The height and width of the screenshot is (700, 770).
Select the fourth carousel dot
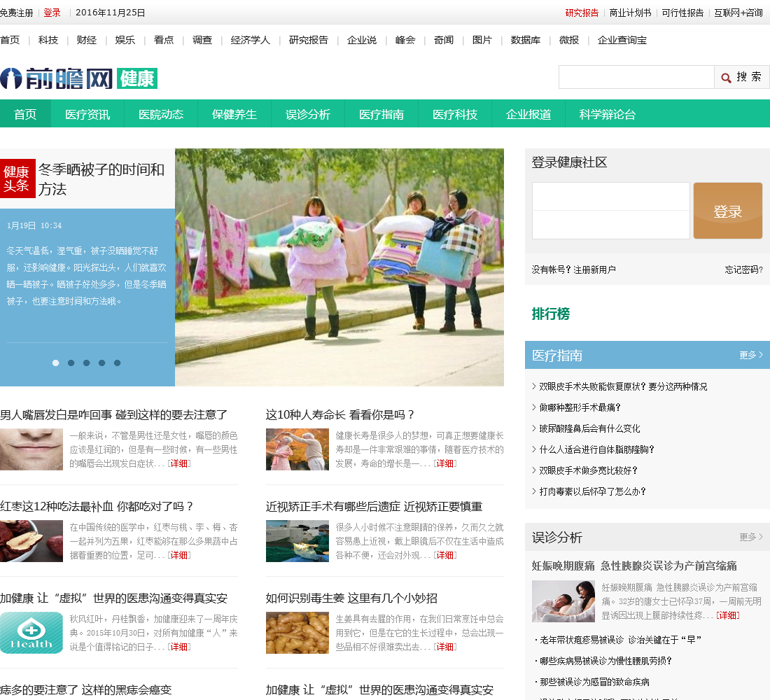(x=101, y=363)
